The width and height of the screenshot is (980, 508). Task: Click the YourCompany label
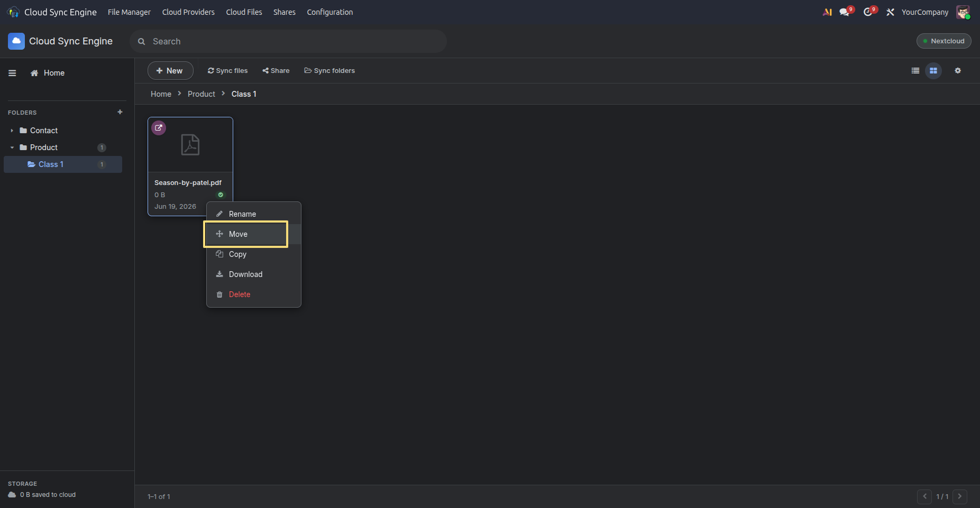click(x=925, y=12)
